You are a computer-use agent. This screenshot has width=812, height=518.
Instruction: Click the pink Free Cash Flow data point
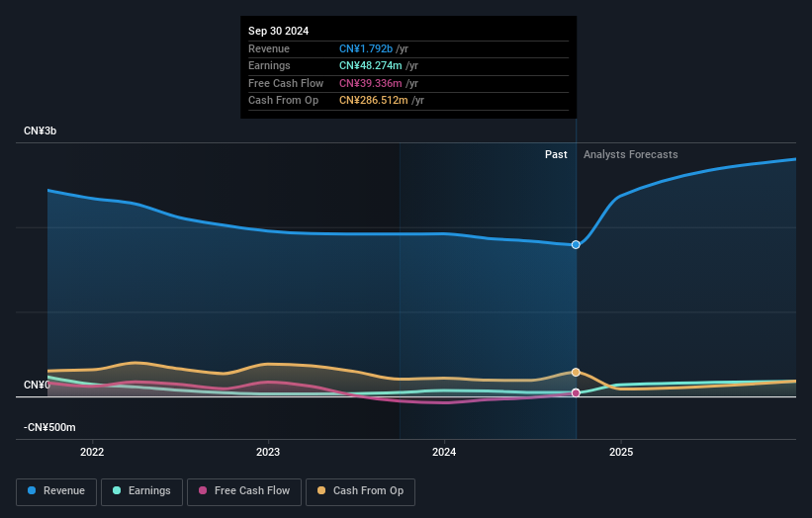576,392
